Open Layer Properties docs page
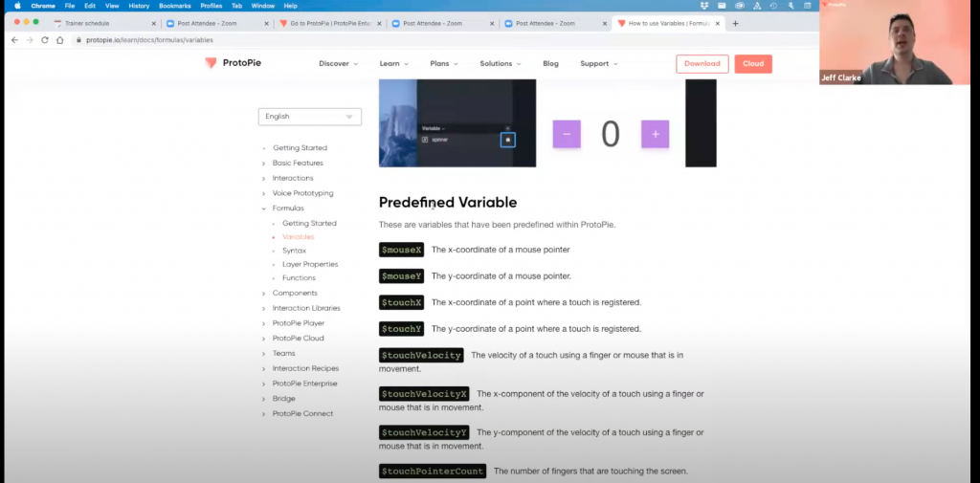 pos(310,264)
